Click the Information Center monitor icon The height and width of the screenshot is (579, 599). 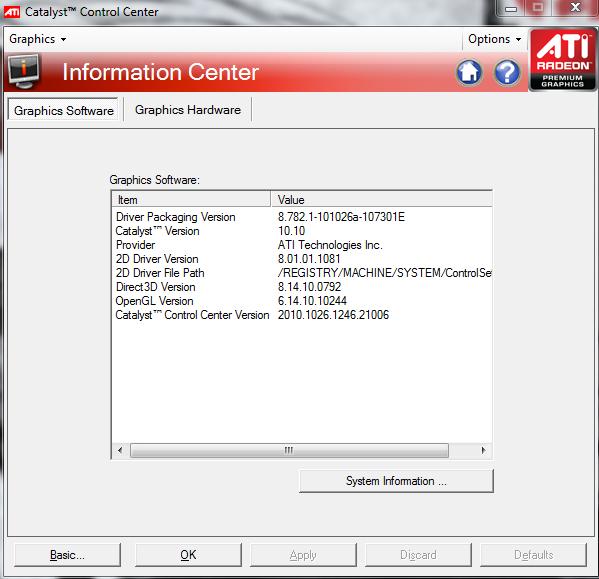point(24,71)
